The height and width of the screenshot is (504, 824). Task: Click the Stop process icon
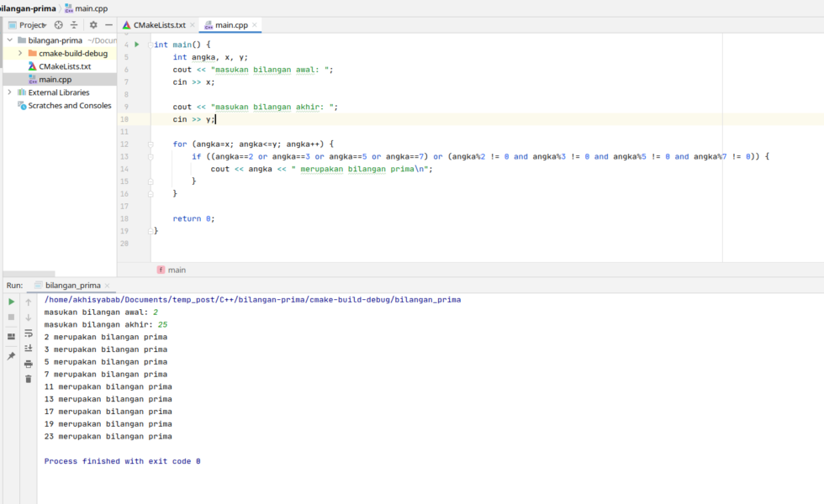(x=11, y=317)
